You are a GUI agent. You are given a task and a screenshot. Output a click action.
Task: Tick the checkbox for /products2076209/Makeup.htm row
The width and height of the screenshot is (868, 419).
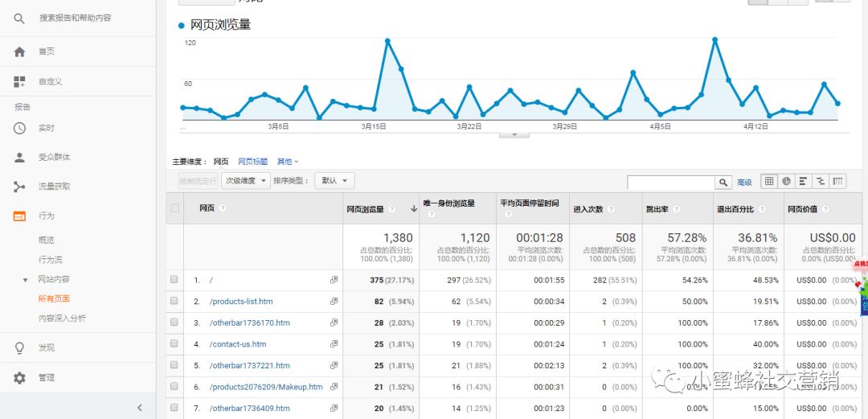[x=174, y=386]
